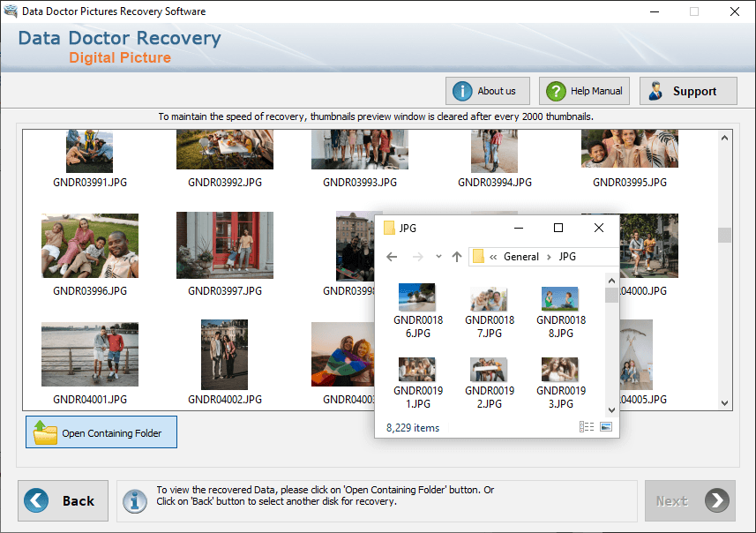Screen dimensions: 756x533
Task: Select file GNDR00193.JPG in explorer
Action: [x=561, y=384]
